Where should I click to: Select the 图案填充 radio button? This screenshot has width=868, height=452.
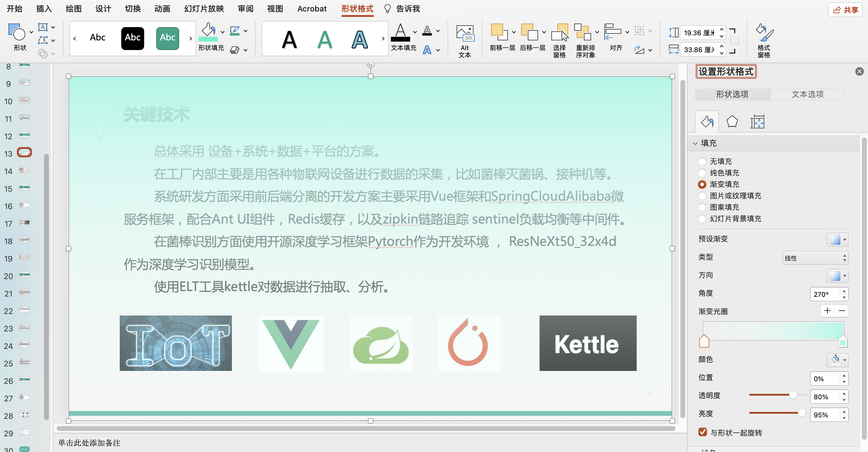coord(702,207)
